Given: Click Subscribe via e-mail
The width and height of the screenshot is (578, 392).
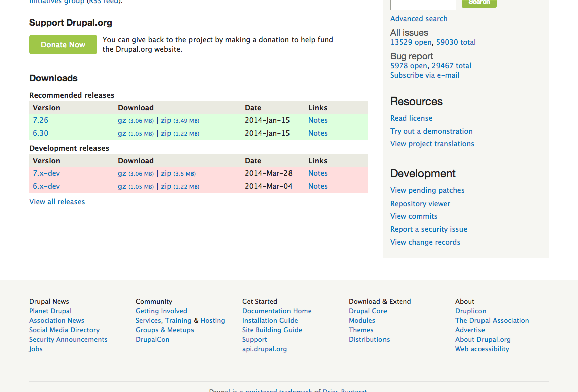Looking at the screenshot, I should pyautogui.click(x=425, y=75).
